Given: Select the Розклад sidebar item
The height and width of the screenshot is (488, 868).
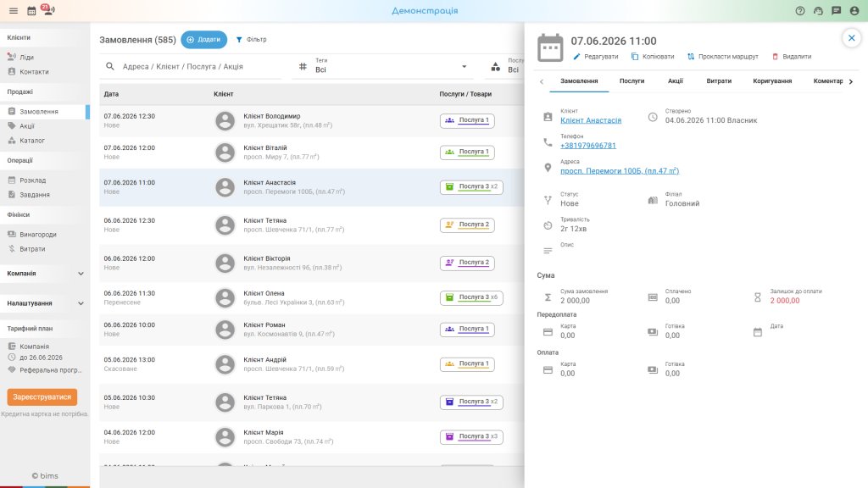Looking at the screenshot, I should 33,180.
